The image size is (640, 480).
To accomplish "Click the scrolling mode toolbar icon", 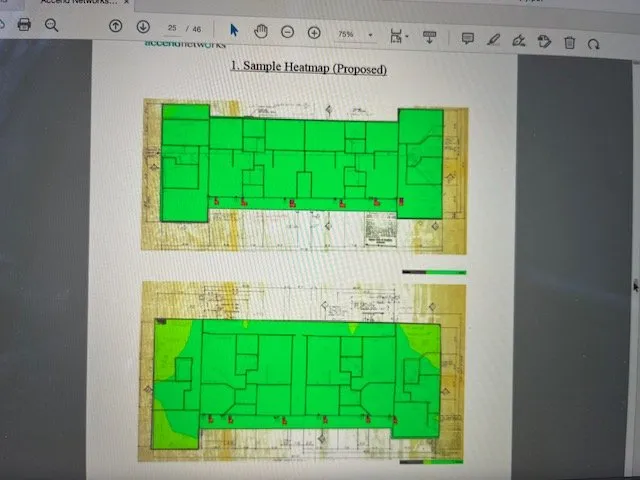I will pyautogui.click(x=430, y=37).
